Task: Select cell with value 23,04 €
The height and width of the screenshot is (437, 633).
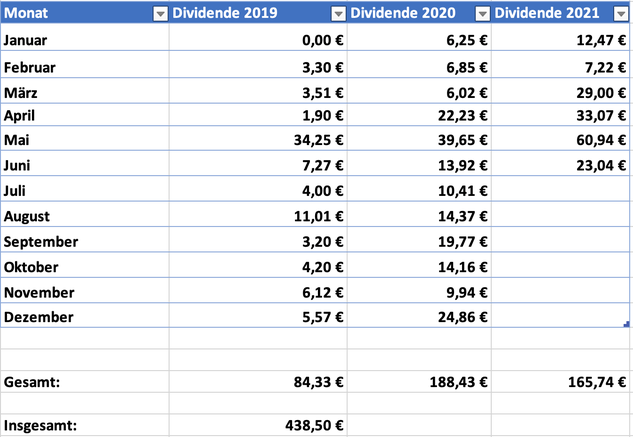Action: pyautogui.click(x=560, y=163)
